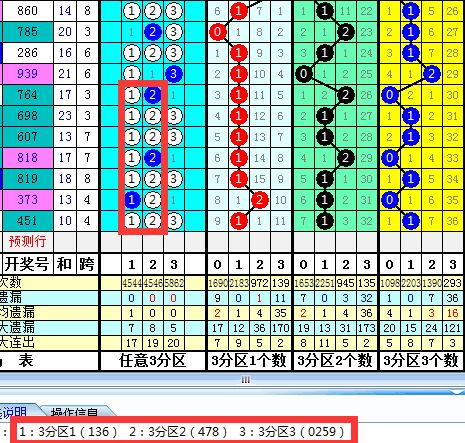Click the 3分区2 (478) legend text
The image size is (465, 443).
click(177, 432)
